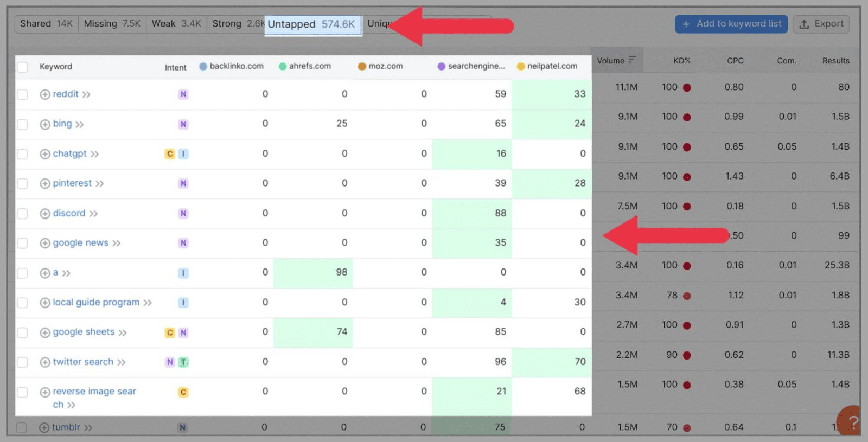Expand the google sheets double chevron
This screenshot has width=868, height=442.
123,332
